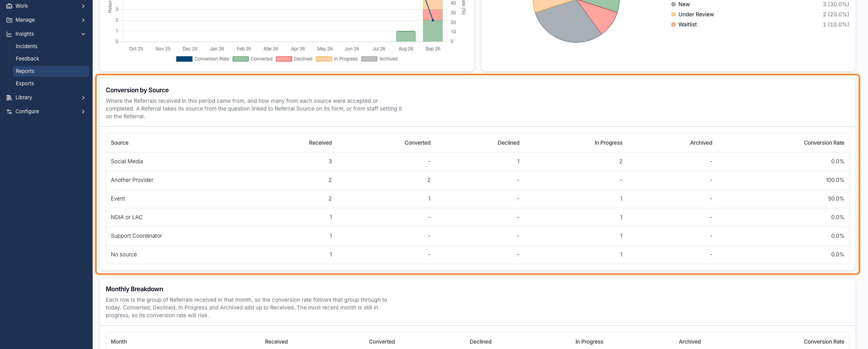Click the Manage folder icon in sidebar
This screenshot has width=868, height=349.
pos(9,20)
